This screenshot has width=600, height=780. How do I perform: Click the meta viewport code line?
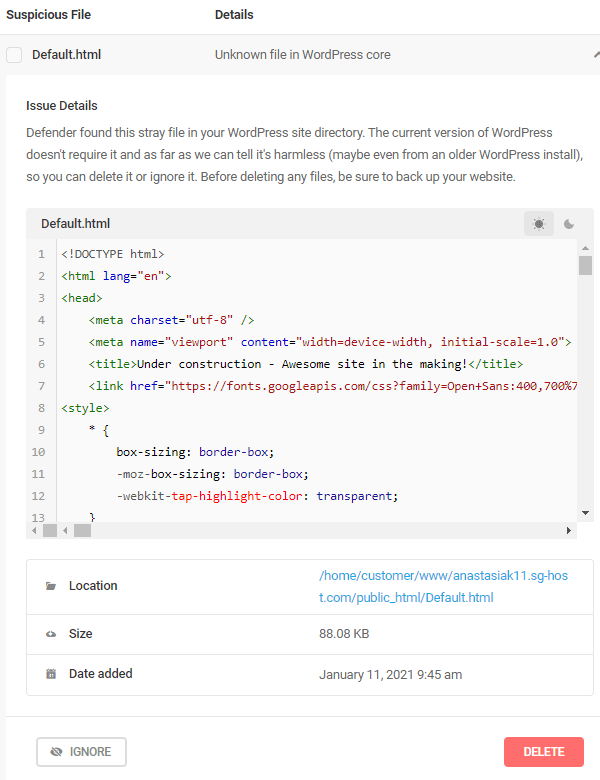[x=330, y=342]
